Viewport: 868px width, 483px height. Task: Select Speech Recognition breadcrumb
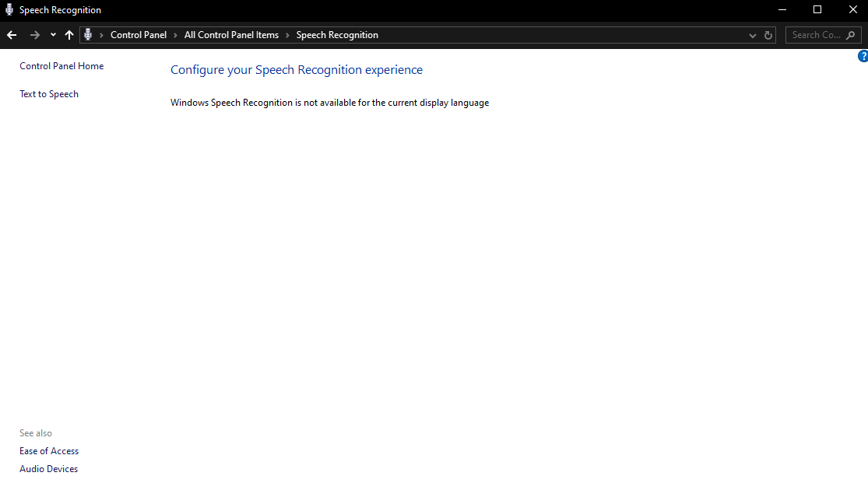[x=337, y=35]
